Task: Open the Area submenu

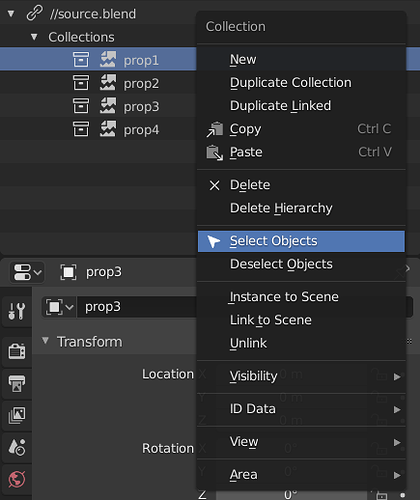Action: [x=301, y=475]
